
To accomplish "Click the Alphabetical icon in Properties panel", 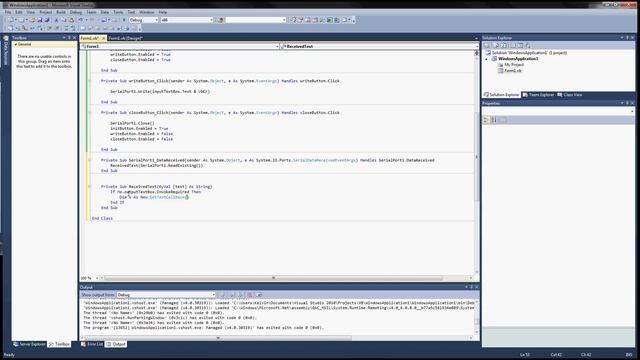I will pos(494,120).
